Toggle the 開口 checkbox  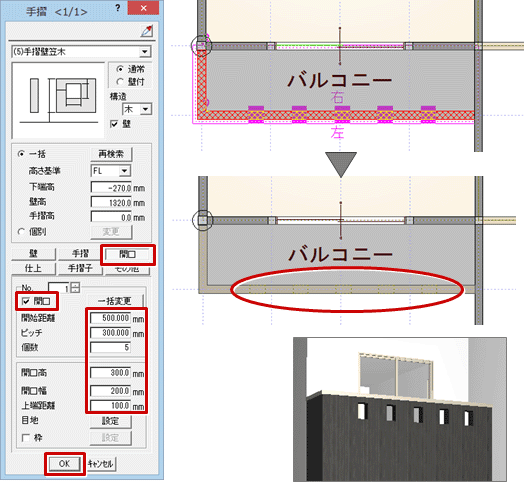26,301
